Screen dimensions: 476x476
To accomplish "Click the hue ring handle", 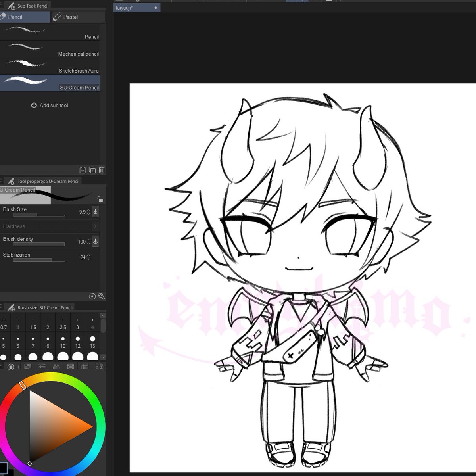I will pyautogui.click(x=23, y=385).
